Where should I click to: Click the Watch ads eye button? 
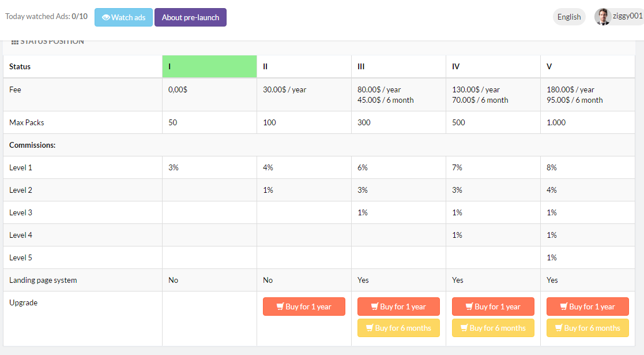pos(123,17)
